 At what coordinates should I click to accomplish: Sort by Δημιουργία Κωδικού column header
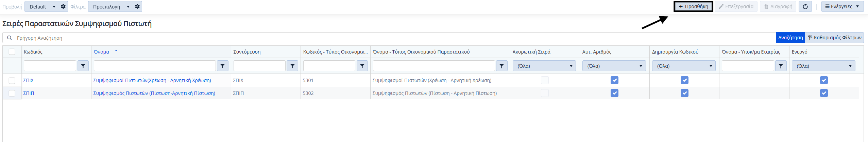point(675,52)
